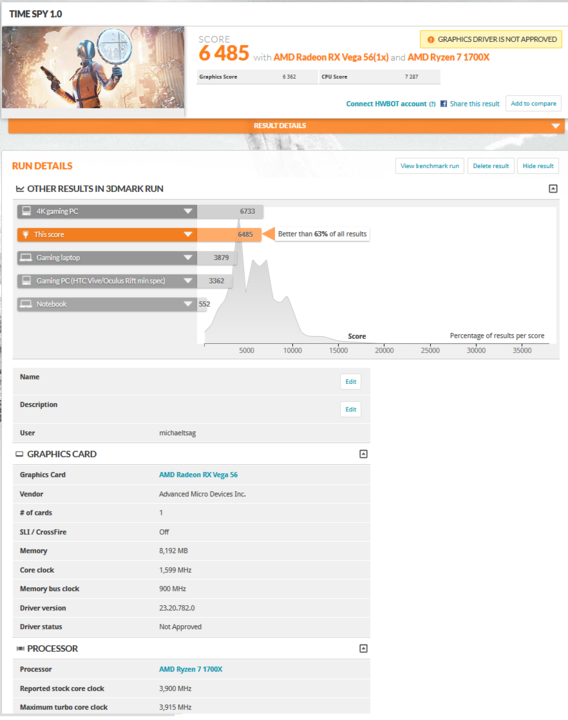Open the Notebook score dropdown arrow
The height and width of the screenshot is (720, 568).
(188, 304)
